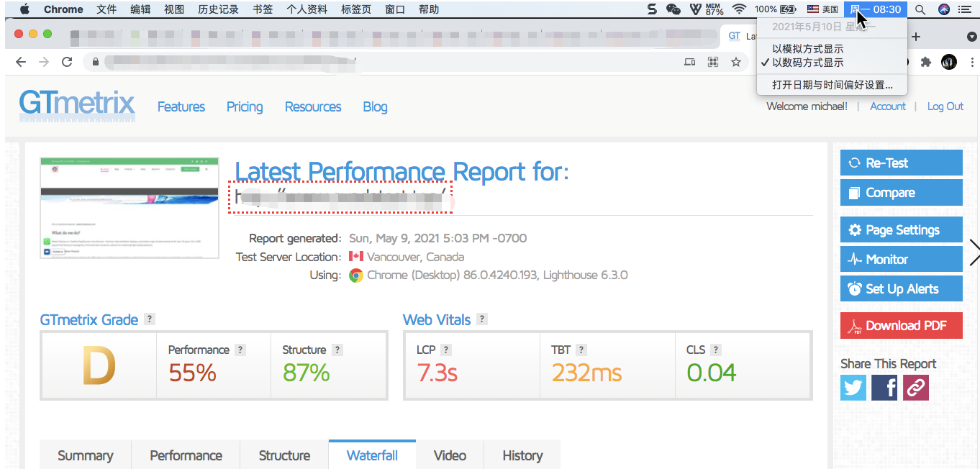The width and height of the screenshot is (980, 469).
Task: Open the 视图 menu
Action: 174,9
